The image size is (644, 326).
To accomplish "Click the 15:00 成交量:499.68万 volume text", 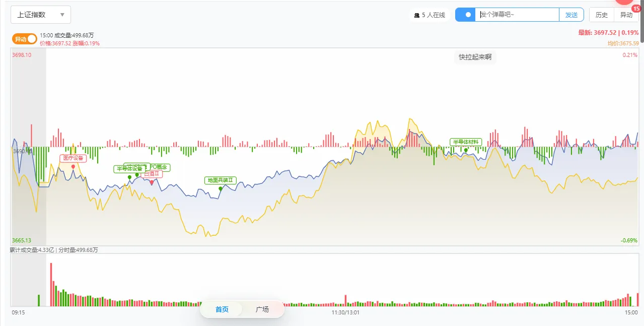I will point(66,35).
